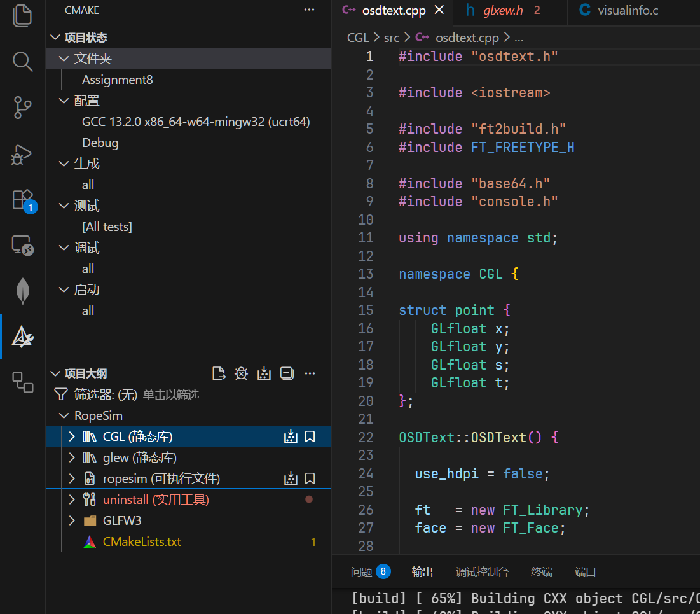Click the 'struct point' code line
Image resolution: width=700 pixels, height=614 pixels.
pos(455,310)
